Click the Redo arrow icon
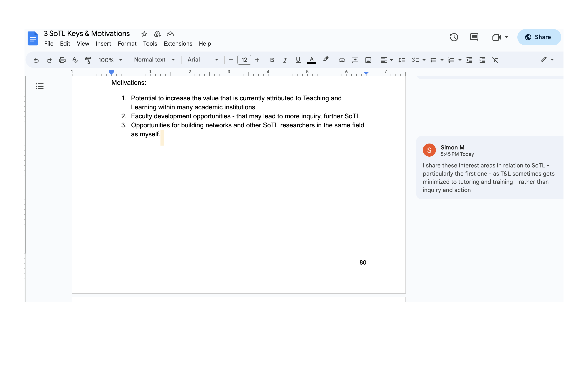Image resolution: width=588 pixels, height=368 pixels. (x=49, y=60)
